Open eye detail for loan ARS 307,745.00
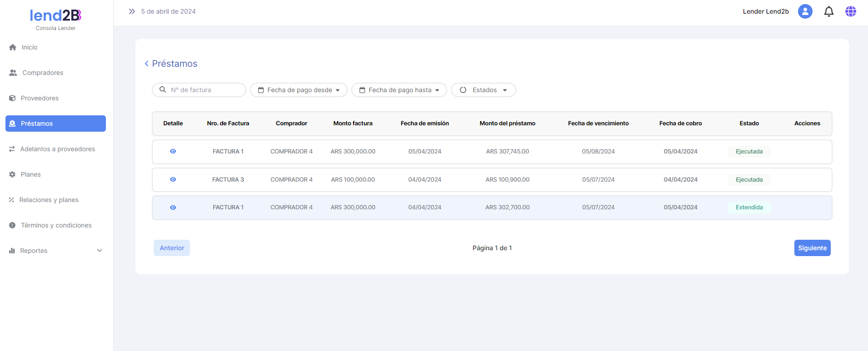 [x=173, y=151]
